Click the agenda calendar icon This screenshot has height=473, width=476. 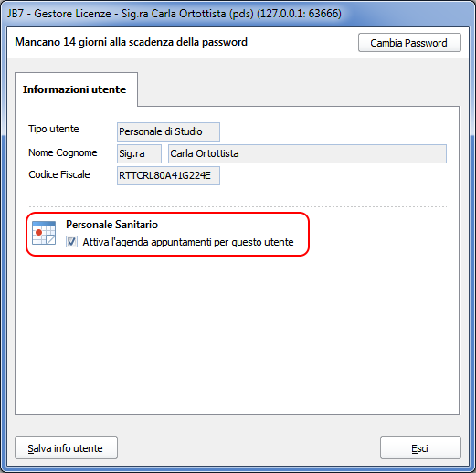[x=44, y=233]
